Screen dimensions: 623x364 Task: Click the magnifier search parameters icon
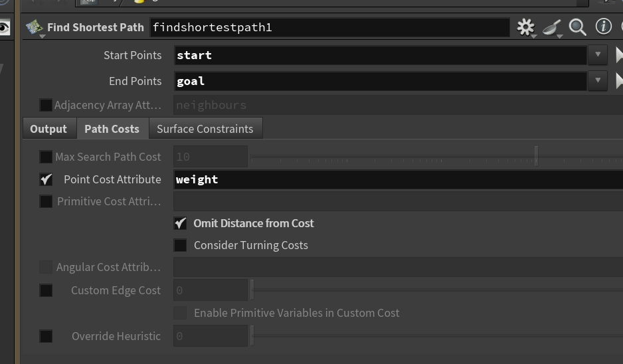click(x=577, y=27)
